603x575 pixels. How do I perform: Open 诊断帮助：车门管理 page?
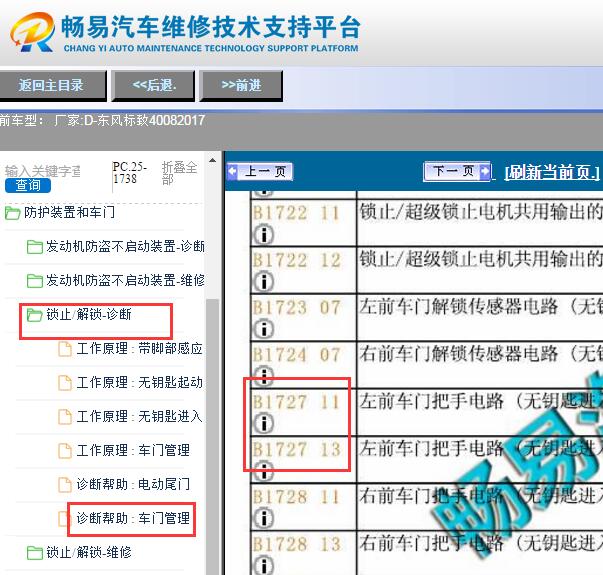point(133,518)
